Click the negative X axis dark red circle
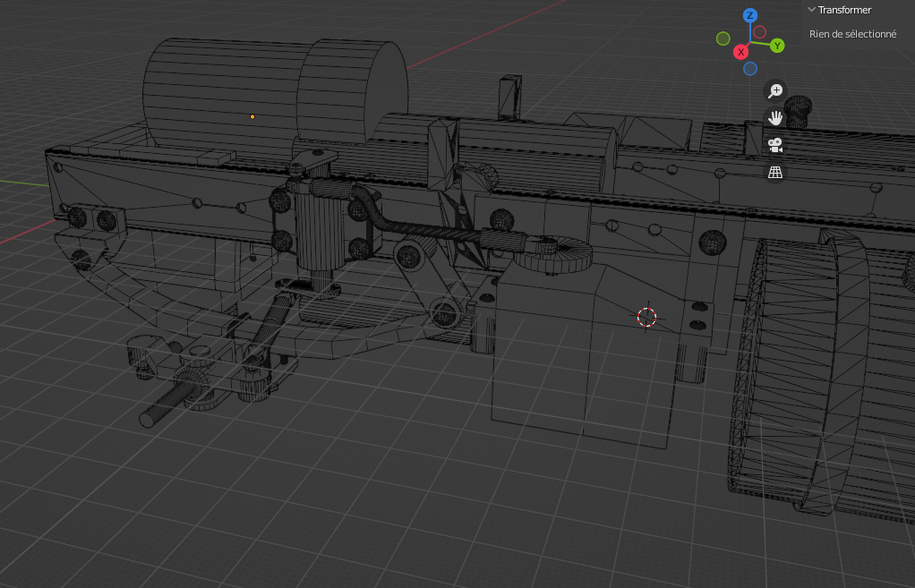915x588 pixels. coord(760,31)
